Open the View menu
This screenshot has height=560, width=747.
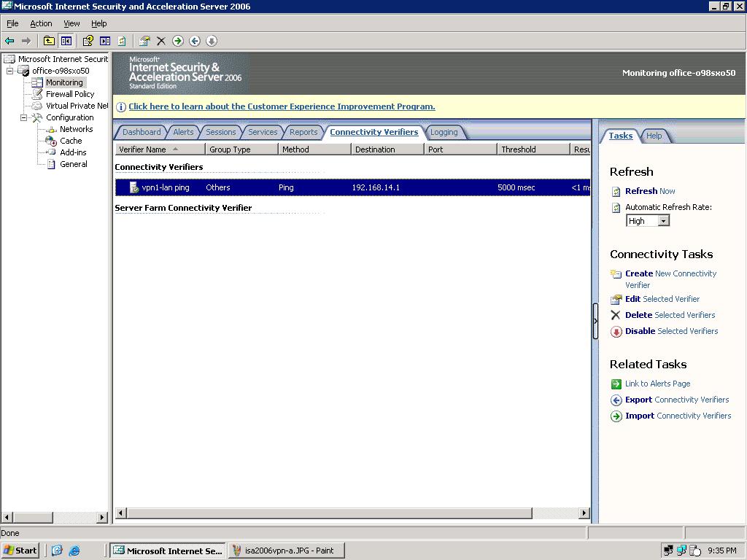72,23
